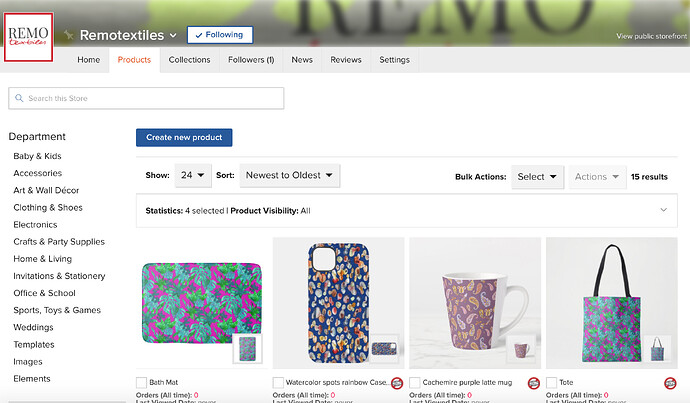This screenshot has height=403, width=690.
Task: Expand the Statistics panel chevron
Action: pos(664,210)
